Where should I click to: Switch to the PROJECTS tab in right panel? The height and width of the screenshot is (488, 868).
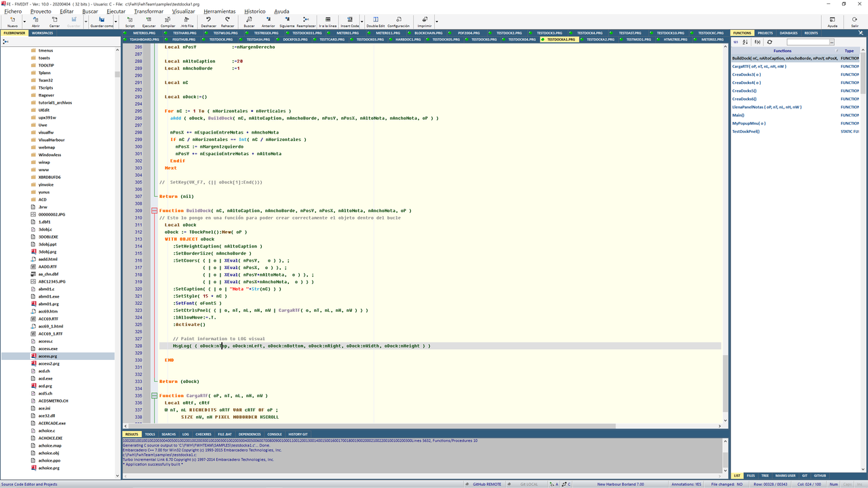(765, 33)
